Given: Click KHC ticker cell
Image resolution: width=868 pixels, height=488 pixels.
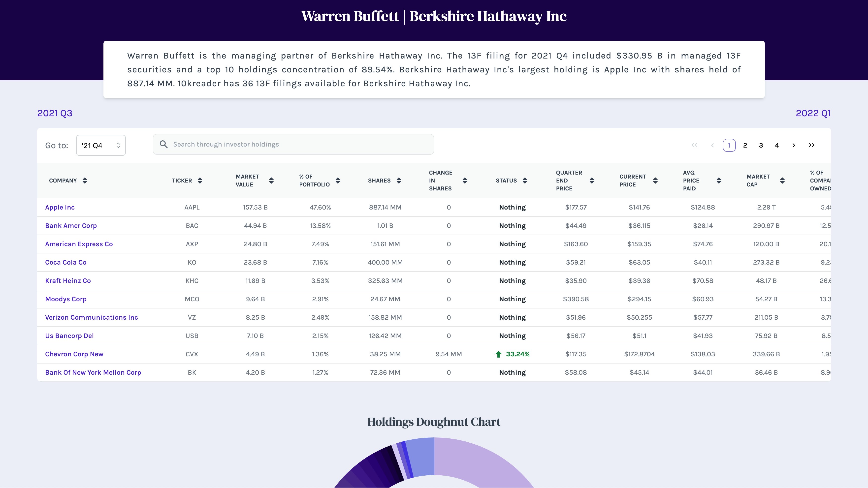Looking at the screenshot, I should pos(192,281).
